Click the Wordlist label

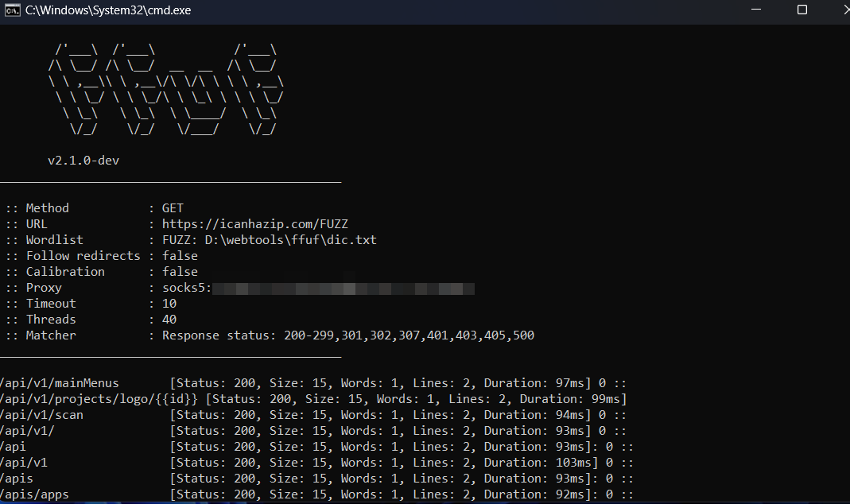coord(54,239)
